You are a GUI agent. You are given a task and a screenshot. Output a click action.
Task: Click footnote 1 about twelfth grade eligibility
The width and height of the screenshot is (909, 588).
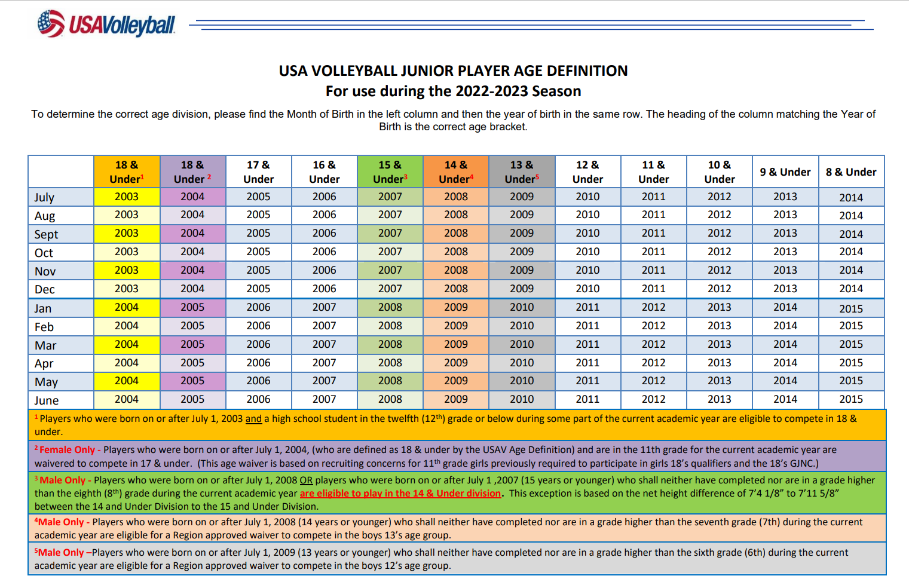click(457, 425)
